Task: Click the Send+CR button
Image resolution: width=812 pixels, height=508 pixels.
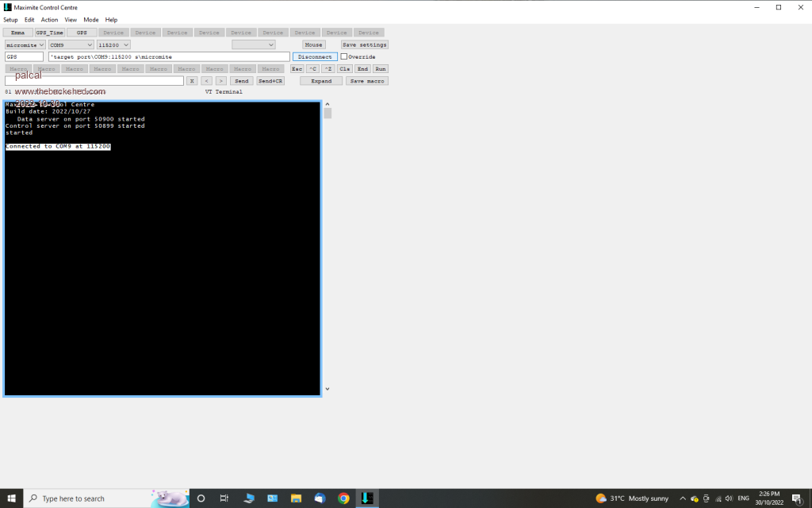Action: coord(270,81)
